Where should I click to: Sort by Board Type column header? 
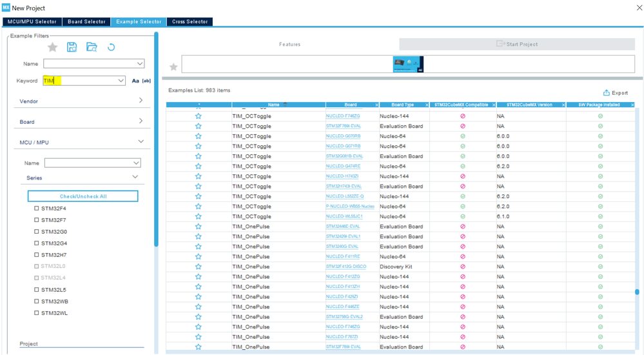pos(402,105)
